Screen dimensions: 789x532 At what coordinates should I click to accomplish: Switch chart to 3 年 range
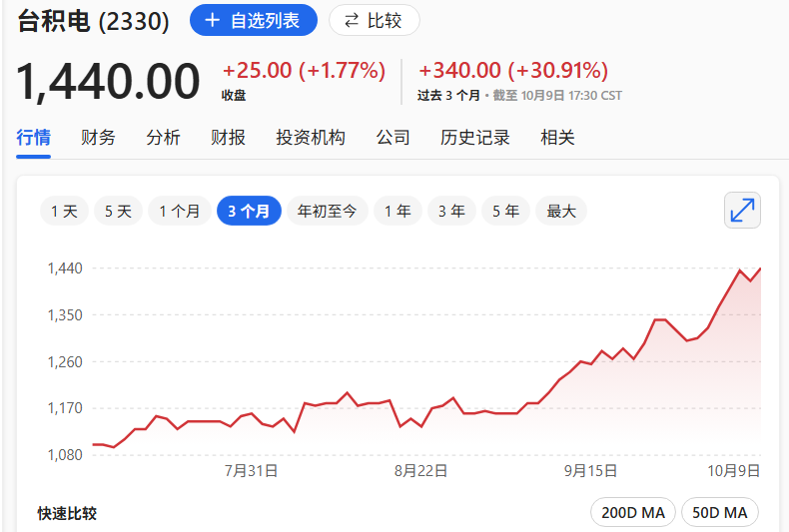[x=451, y=211]
